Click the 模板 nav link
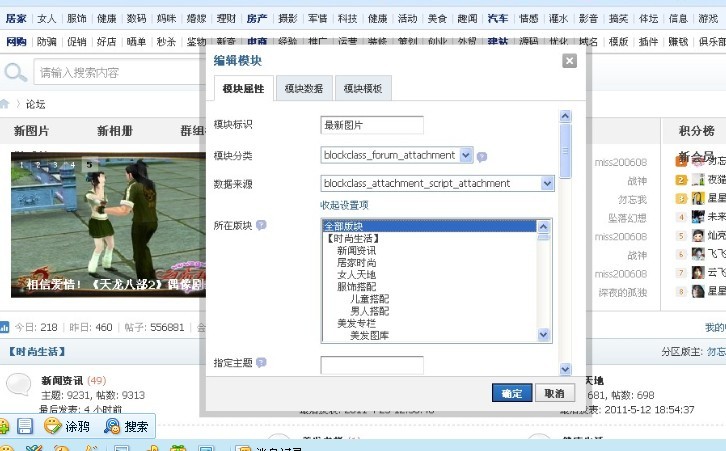Screen dimensions: 726x451 coord(618,42)
